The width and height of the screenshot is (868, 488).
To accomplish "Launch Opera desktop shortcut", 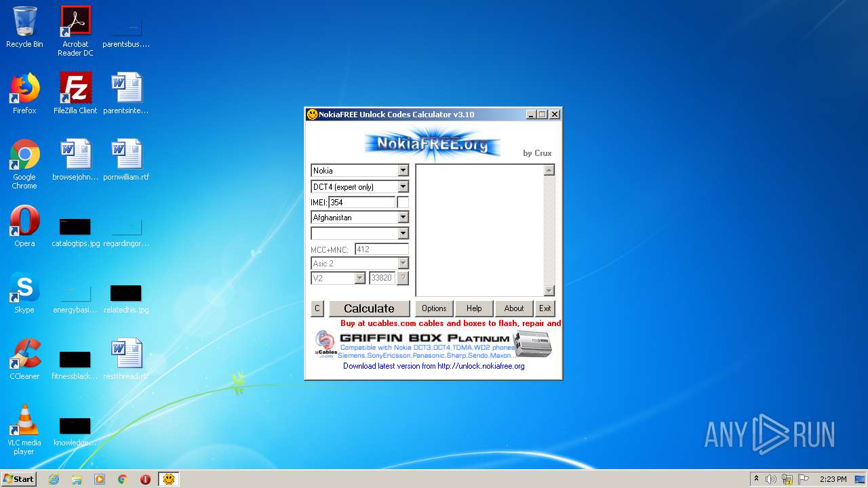I will click(24, 226).
